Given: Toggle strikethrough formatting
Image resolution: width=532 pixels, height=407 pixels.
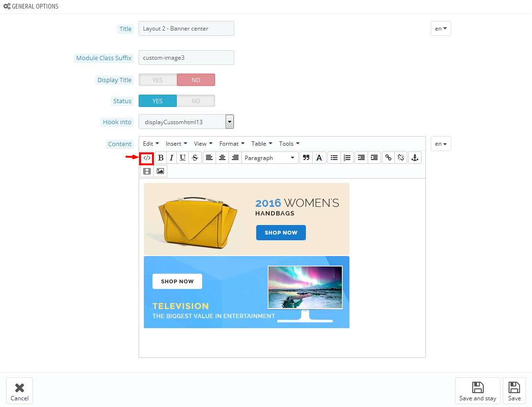Looking at the screenshot, I should click(x=195, y=158).
